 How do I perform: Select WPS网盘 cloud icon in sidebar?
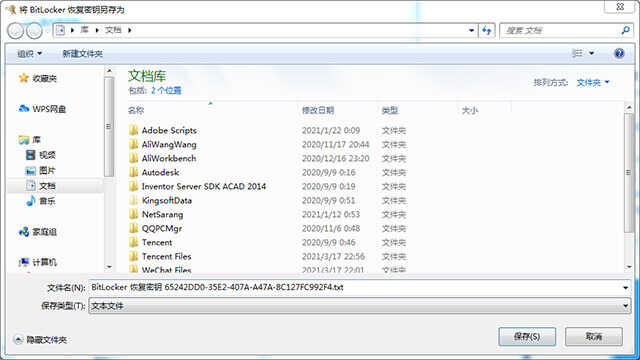pos(24,109)
